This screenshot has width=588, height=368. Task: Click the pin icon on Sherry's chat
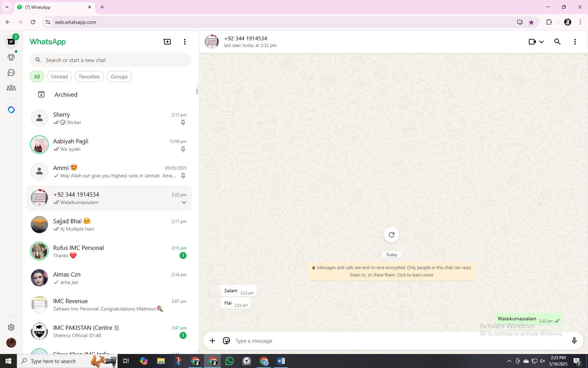click(x=183, y=123)
